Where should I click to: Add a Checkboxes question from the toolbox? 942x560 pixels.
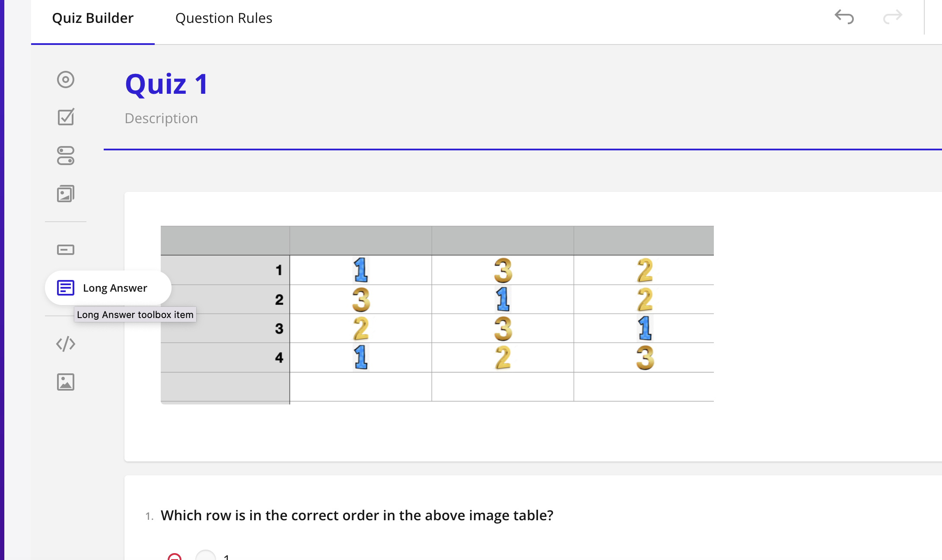tap(66, 117)
